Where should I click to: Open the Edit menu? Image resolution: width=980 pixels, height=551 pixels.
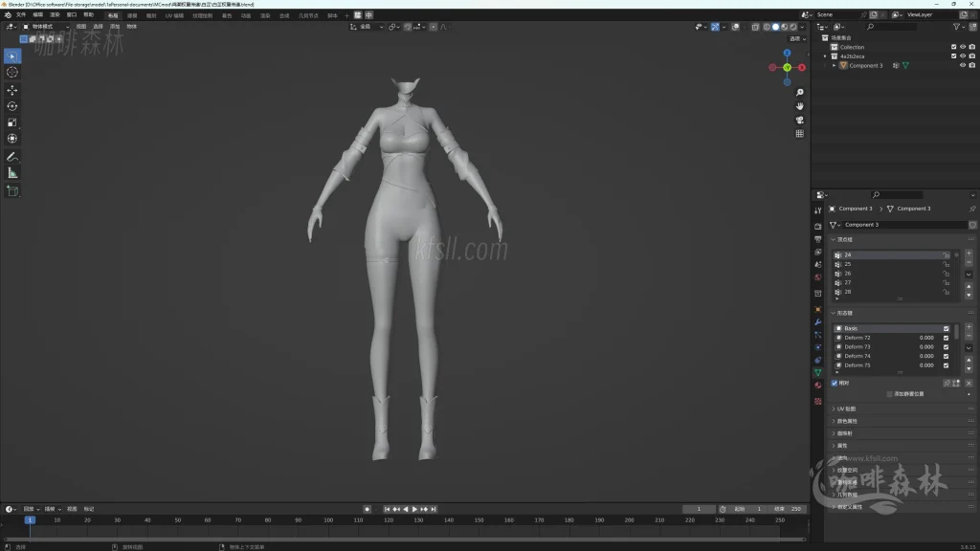[37, 15]
